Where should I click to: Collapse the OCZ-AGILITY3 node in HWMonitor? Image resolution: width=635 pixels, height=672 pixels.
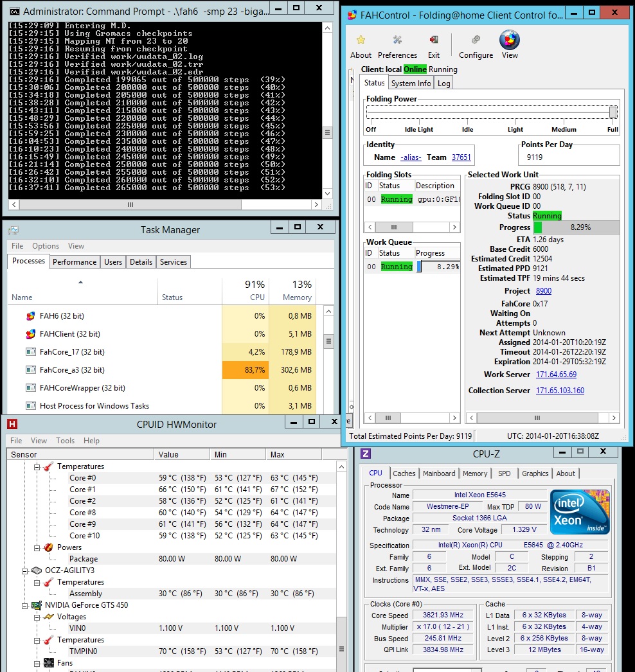(x=25, y=571)
